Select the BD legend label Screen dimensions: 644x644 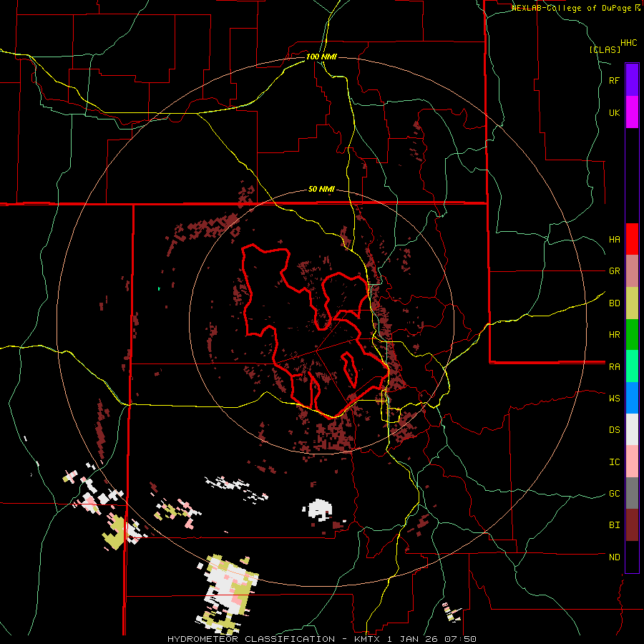[614, 303]
